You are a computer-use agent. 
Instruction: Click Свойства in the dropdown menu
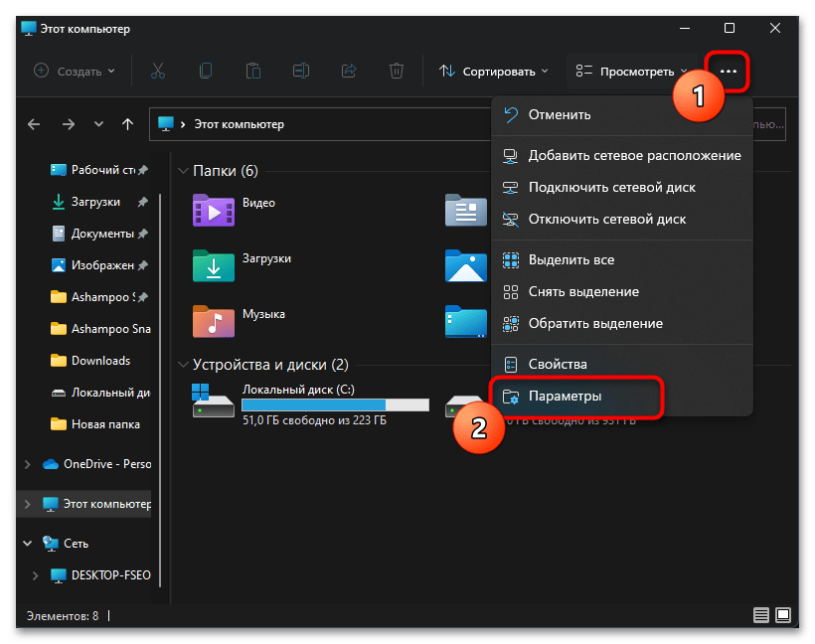coord(558,365)
